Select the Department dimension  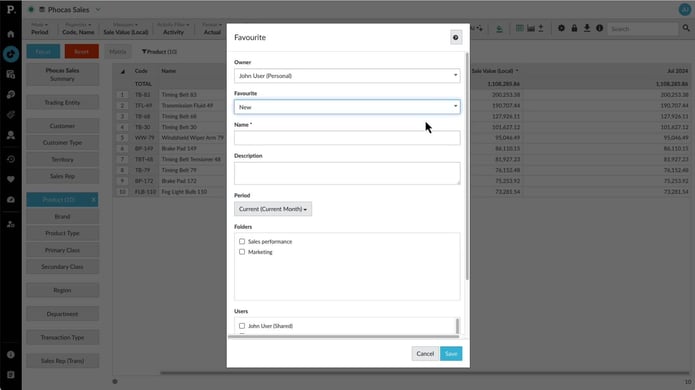pyautogui.click(x=62, y=314)
